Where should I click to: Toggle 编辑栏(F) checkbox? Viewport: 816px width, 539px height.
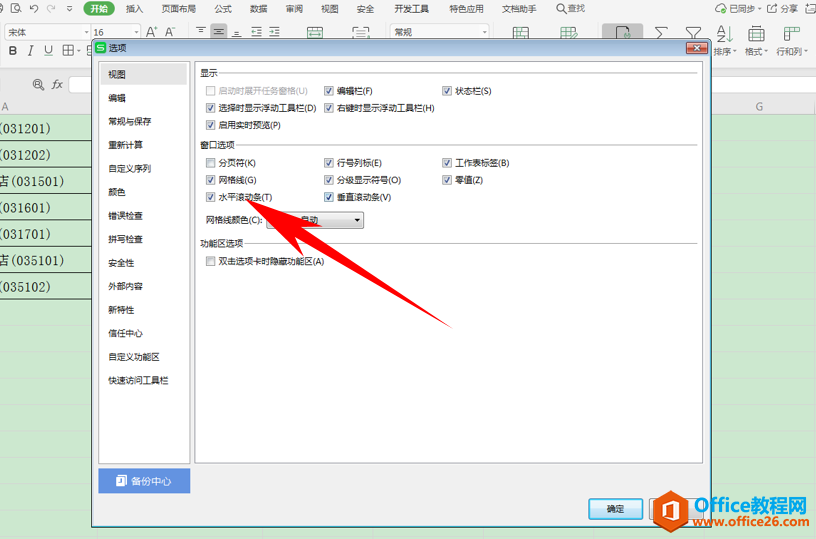coord(328,91)
